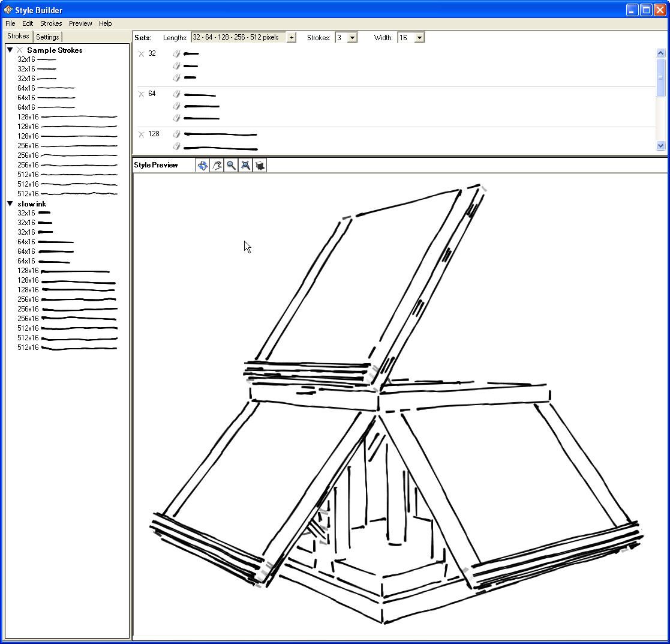Click the eraser icon for third 32 stroke

pyautogui.click(x=176, y=77)
